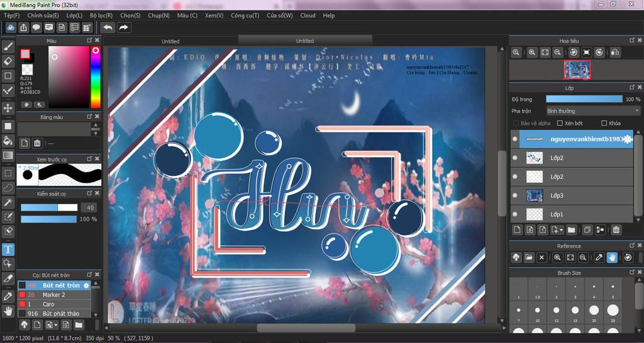Enable the Xén bớt checkbox
Screen dimensions: 644x343
[x=559, y=123]
